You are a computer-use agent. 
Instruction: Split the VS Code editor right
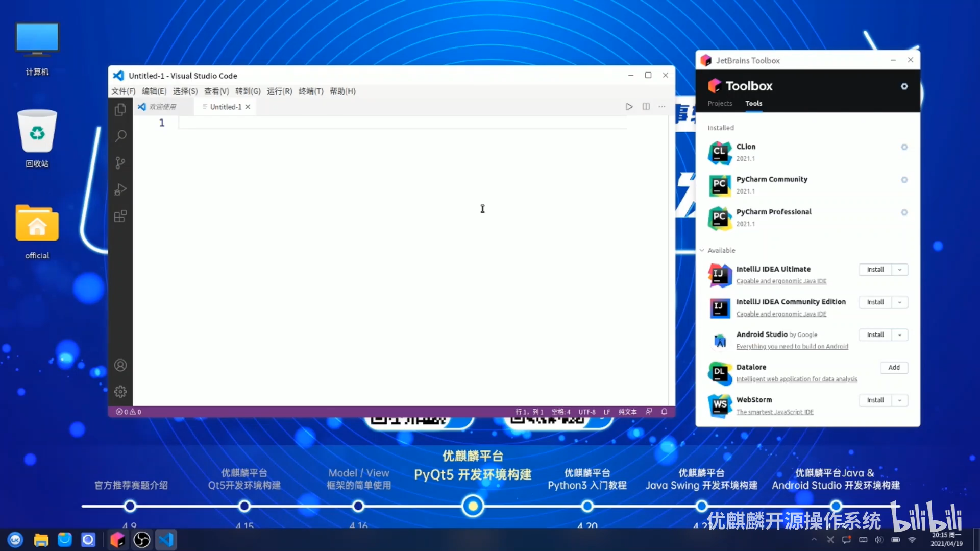[x=646, y=107]
